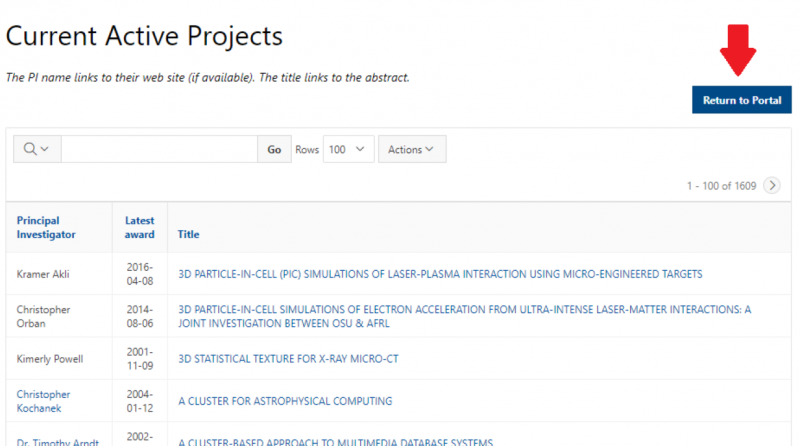800x446 pixels.
Task: Sort by Title column header
Action: 188,234
